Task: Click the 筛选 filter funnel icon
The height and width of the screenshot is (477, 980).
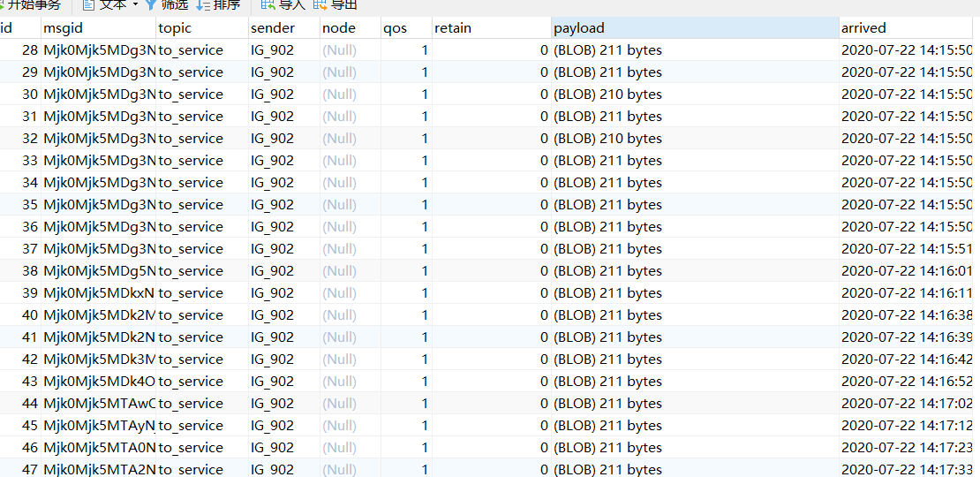Action: [152, 5]
